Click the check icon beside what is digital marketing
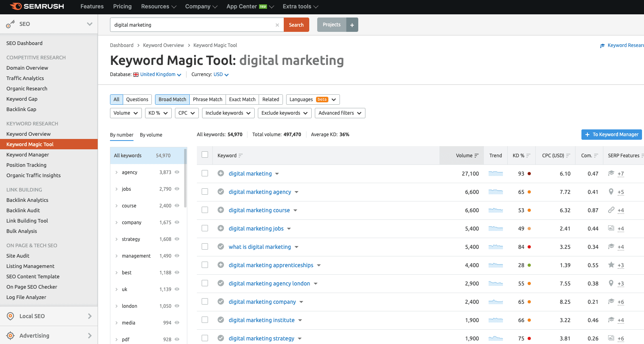 (x=221, y=246)
